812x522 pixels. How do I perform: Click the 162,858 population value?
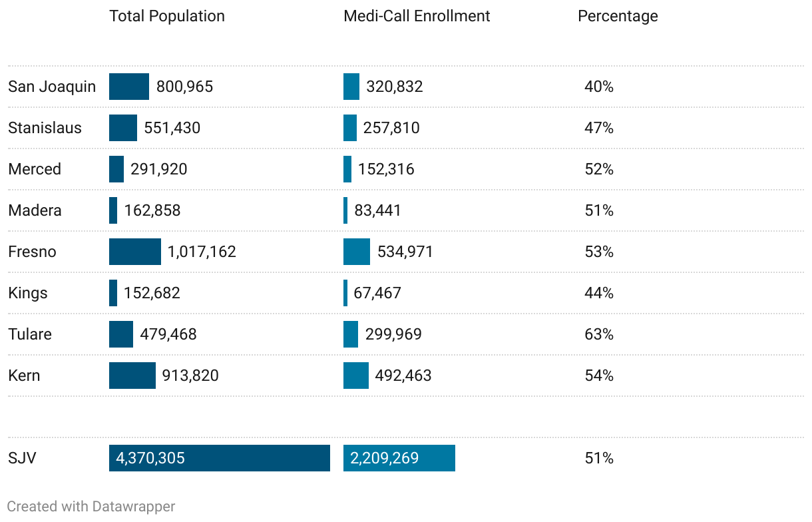152,210
